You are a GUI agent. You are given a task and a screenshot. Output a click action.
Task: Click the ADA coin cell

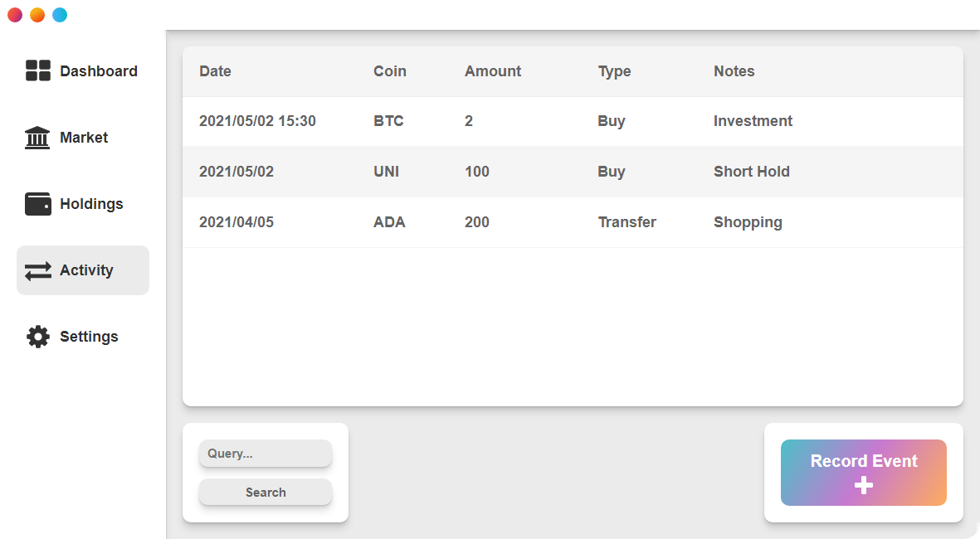coord(389,222)
